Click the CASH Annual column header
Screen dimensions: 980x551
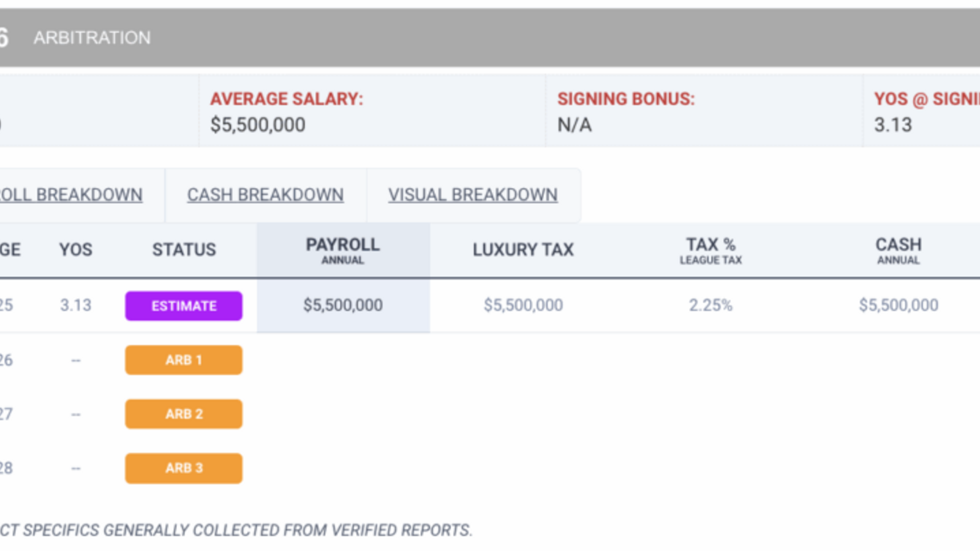click(898, 250)
